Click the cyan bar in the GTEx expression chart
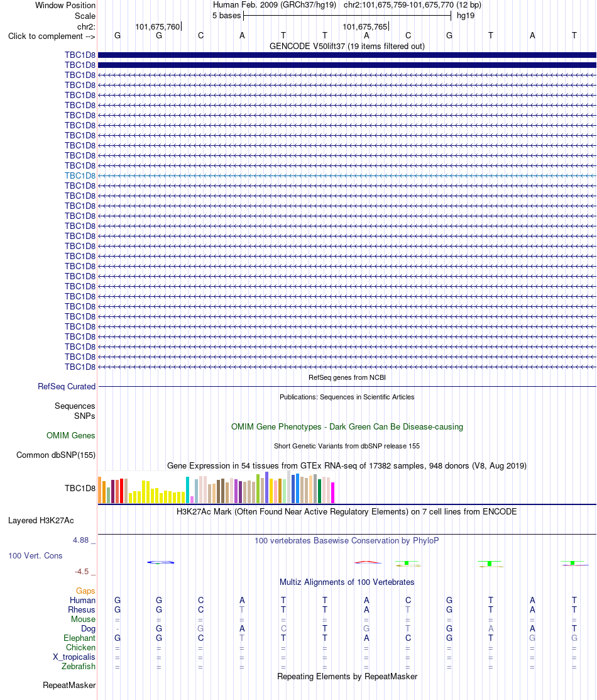This screenshot has width=597, height=700. tap(187, 490)
